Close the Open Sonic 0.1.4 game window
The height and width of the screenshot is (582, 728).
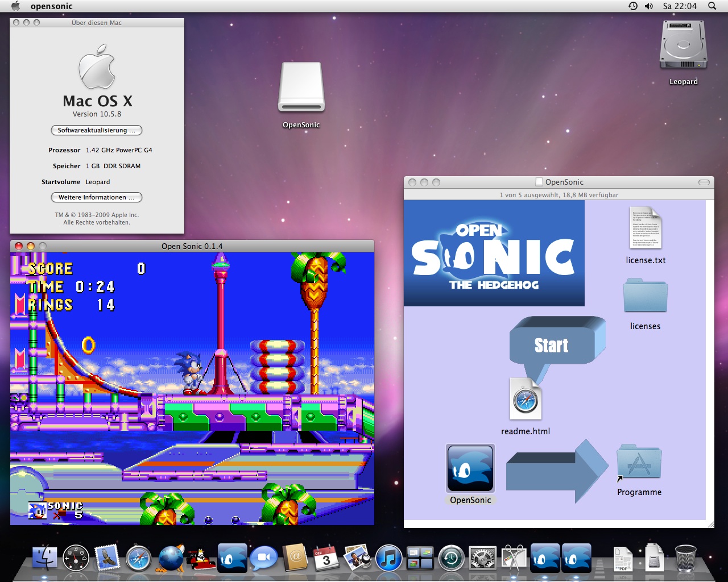tap(19, 246)
